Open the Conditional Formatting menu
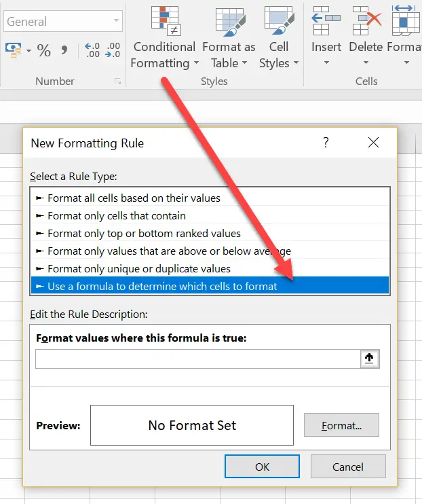The height and width of the screenshot is (504, 422). coord(164,39)
